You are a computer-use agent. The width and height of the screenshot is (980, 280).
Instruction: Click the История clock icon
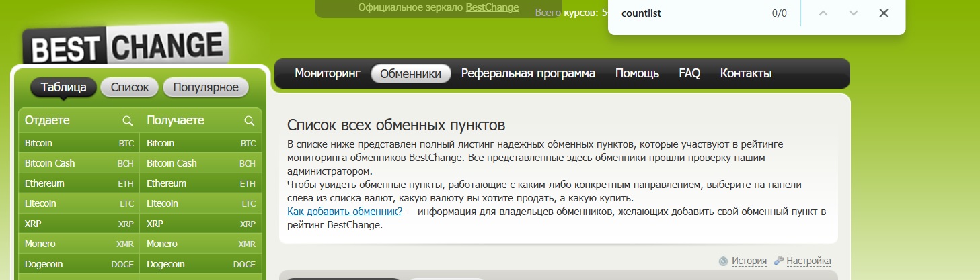coord(724,261)
